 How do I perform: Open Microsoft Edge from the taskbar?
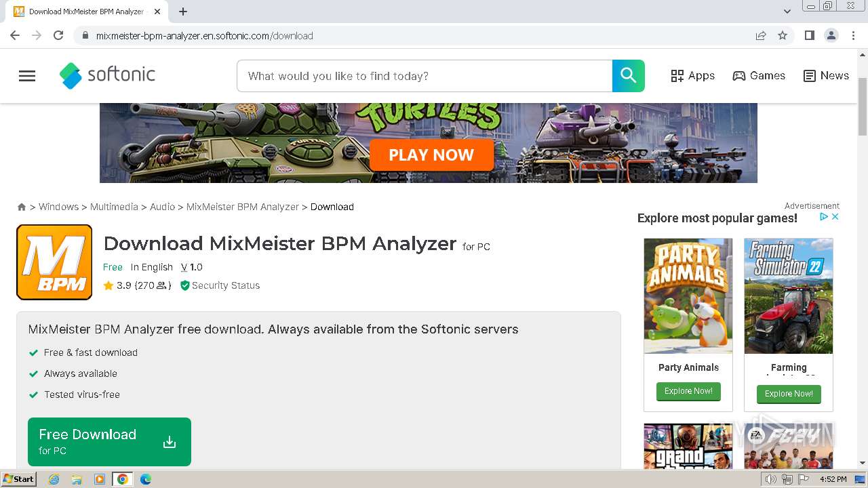tap(146, 479)
